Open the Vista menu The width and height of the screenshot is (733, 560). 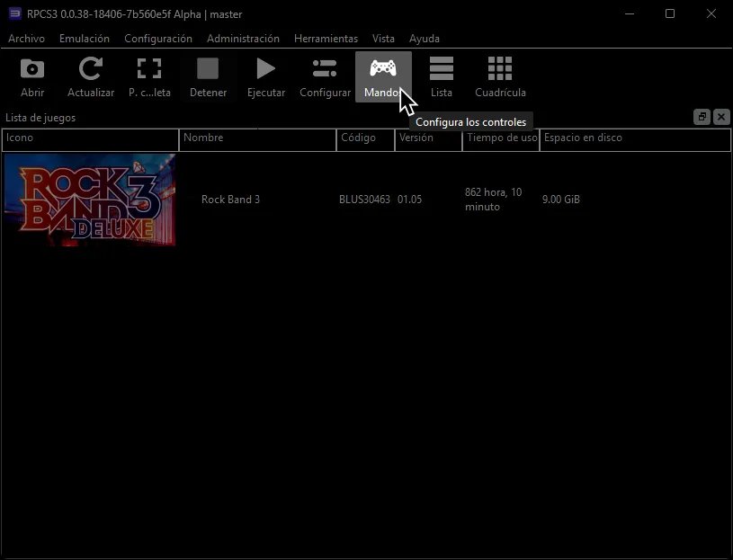[383, 39]
